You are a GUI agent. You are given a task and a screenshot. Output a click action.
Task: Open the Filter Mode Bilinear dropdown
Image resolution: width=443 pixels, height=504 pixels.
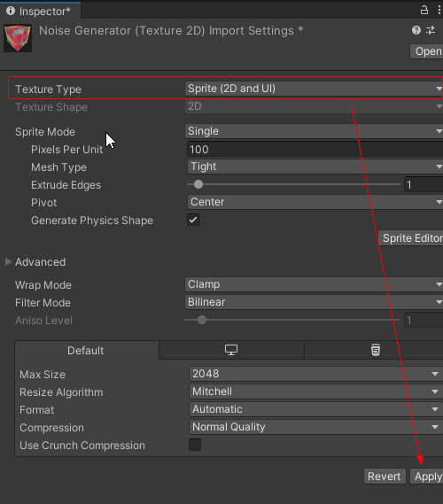tap(314, 302)
